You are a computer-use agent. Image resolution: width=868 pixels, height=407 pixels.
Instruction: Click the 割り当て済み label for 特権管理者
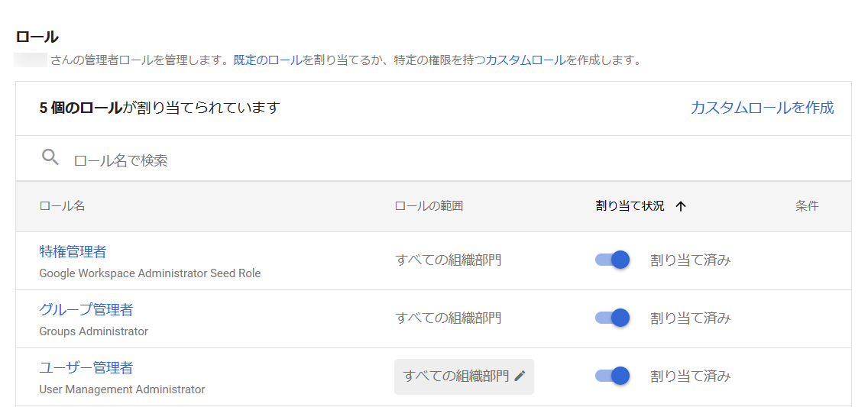[690, 260]
